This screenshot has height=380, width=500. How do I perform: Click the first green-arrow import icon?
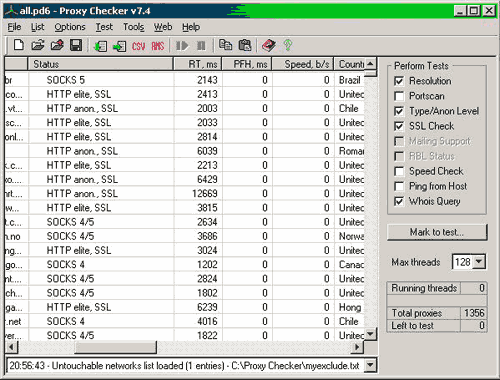click(100, 46)
